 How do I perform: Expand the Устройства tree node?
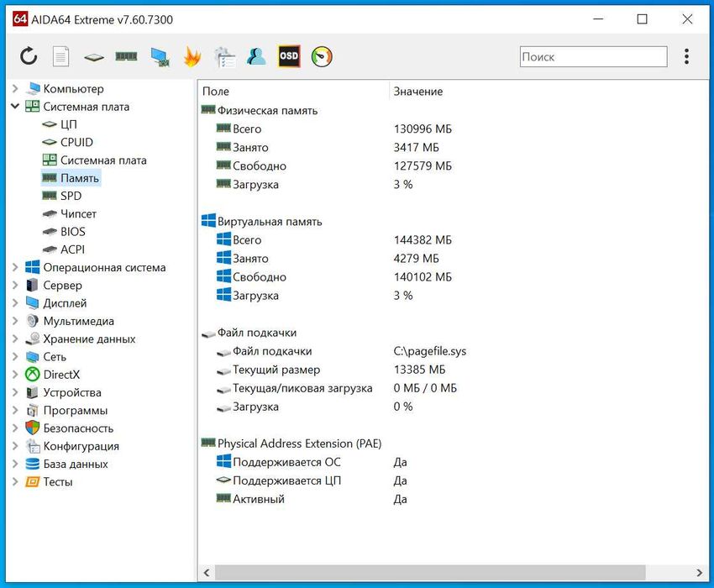(15, 392)
